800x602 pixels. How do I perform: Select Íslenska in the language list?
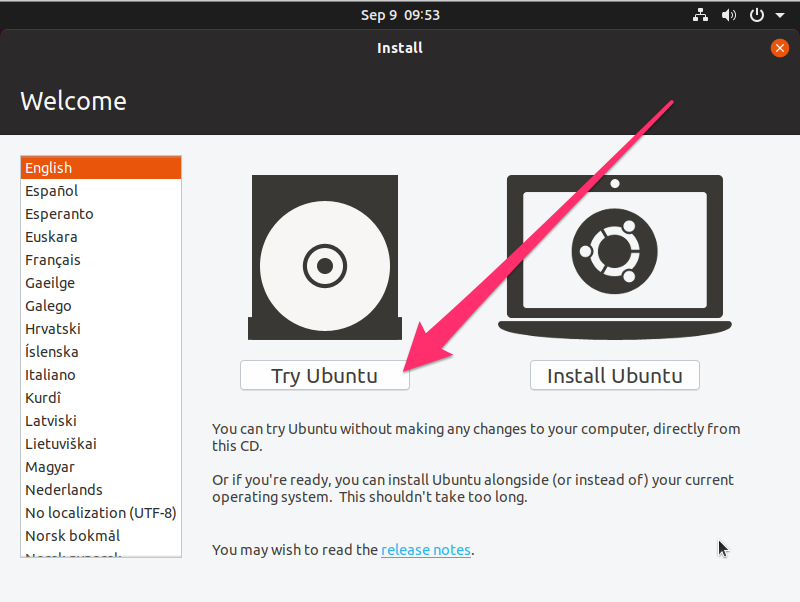101,352
